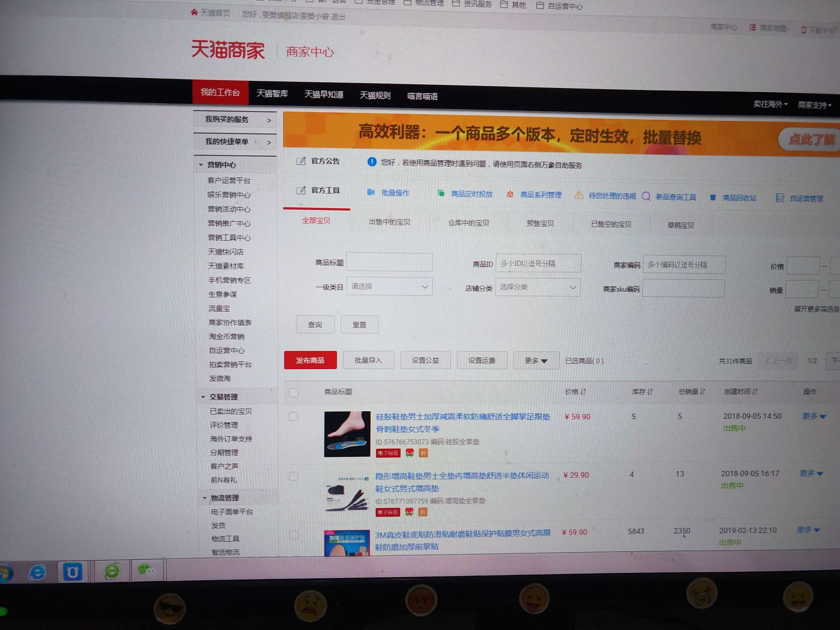Open the 天猫规则 nav item

375,95
